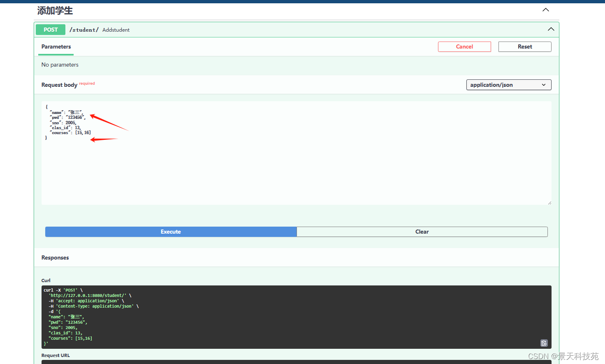Click the /student/ path text
The width and height of the screenshot is (605, 364).
(84, 30)
